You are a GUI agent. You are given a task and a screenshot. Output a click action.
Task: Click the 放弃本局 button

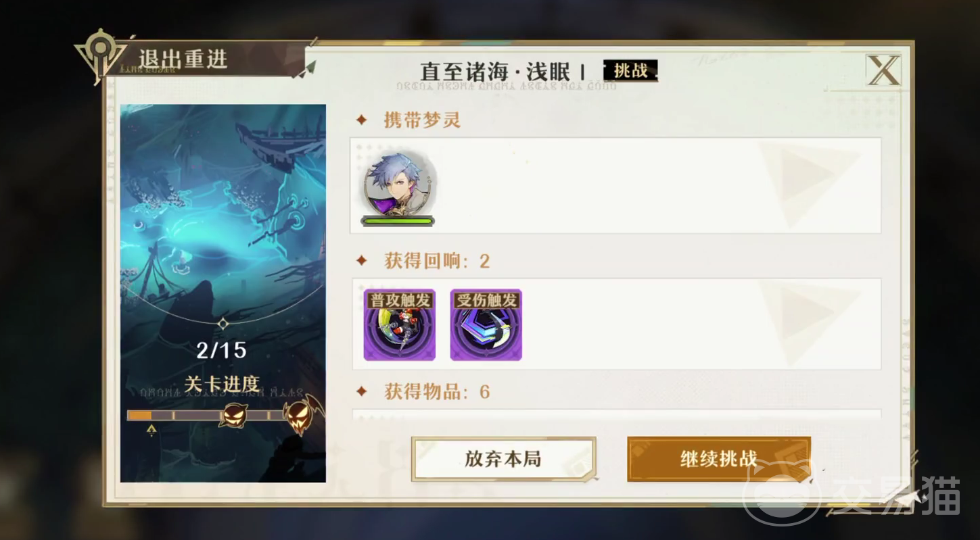(503, 459)
